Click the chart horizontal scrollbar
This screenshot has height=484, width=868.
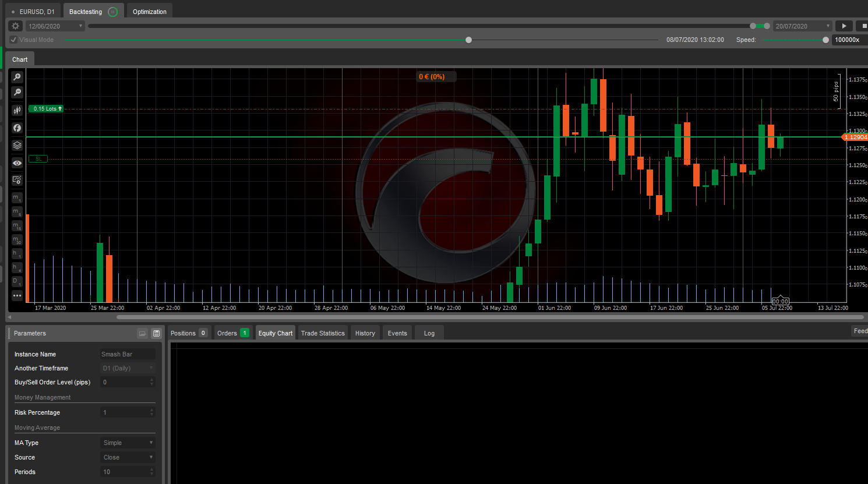(490, 317)
